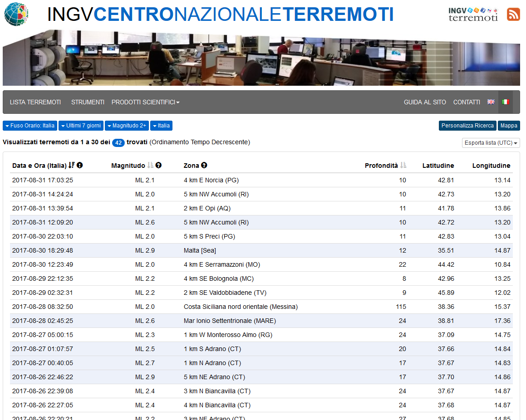Select the 2017-08-31 12:09:20 date cell

point(43,222)
